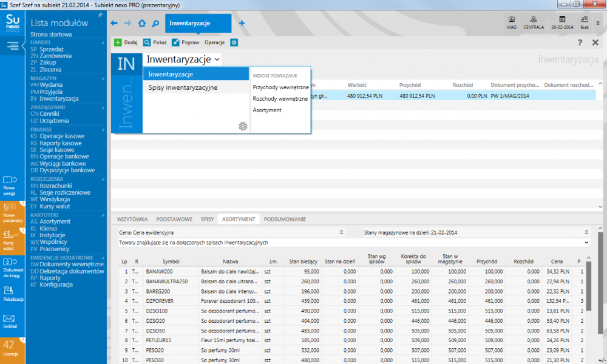
Task: Open the MAG warehouse icon
Action: tap(511, 22)
